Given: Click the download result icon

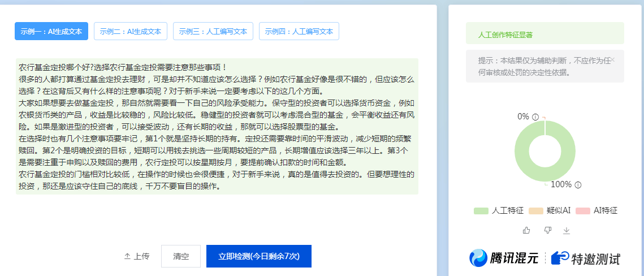Looking at the screenshot, I should (567, 231).
